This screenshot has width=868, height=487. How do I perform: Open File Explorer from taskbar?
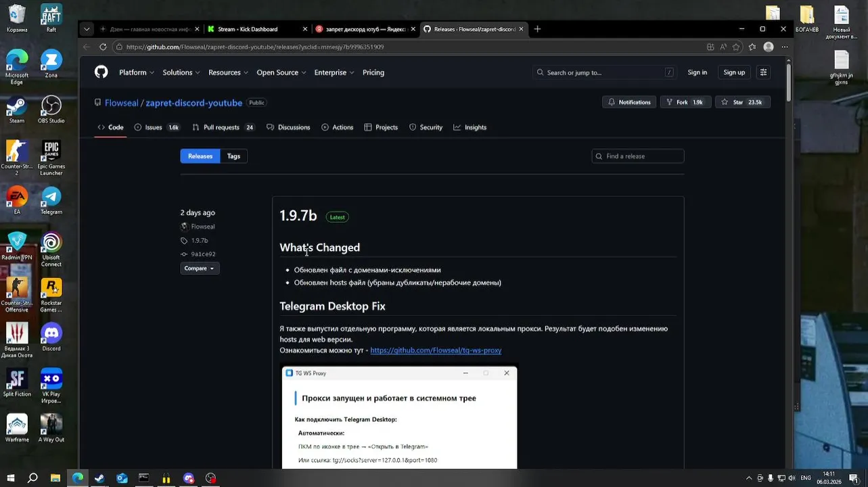tap(55, 478)
